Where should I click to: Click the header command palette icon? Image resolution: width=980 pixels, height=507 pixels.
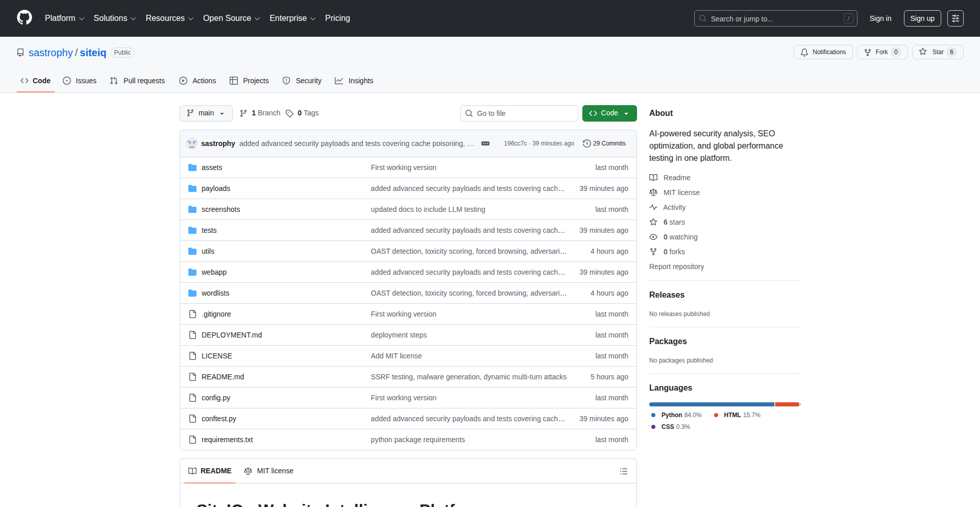coord(955,18)
